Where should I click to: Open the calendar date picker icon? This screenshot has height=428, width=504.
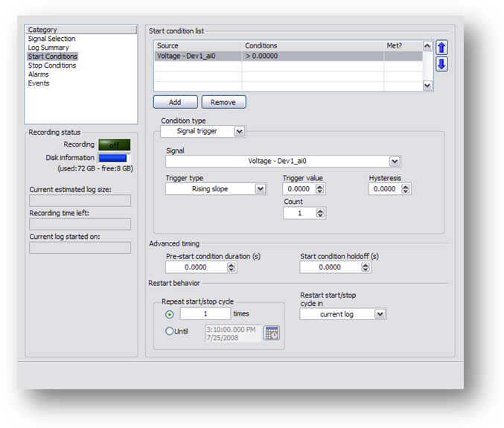272,333
